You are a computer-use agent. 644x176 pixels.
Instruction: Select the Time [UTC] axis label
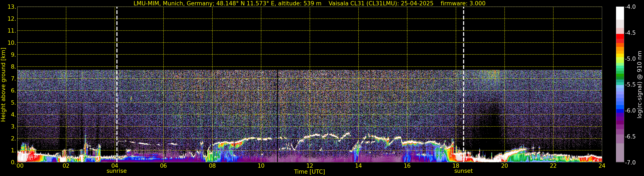click(x=309, y=172)
